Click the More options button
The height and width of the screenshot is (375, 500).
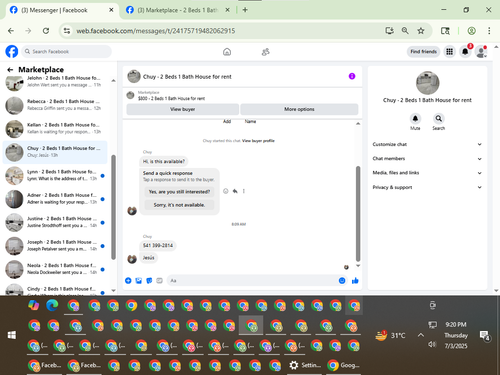(x=299, y=109)
